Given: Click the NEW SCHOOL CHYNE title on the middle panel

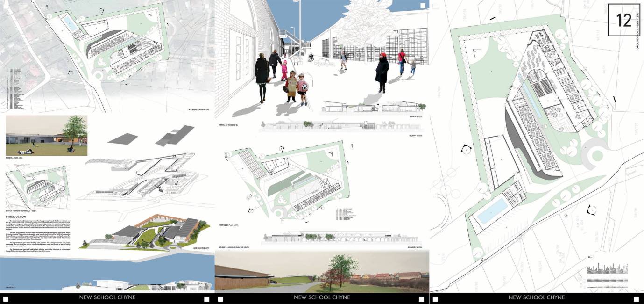Looking at the screenshot, I should [322, 297].
